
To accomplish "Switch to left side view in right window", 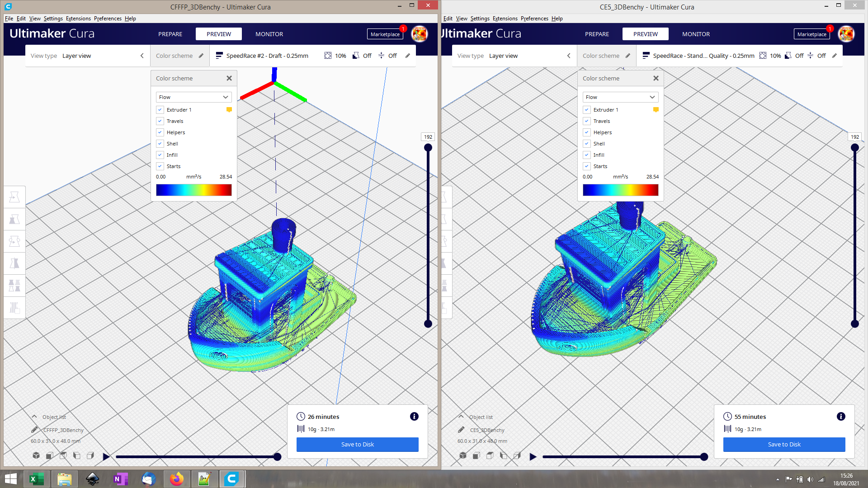I will pyautogui.click(x=504, y=455).
